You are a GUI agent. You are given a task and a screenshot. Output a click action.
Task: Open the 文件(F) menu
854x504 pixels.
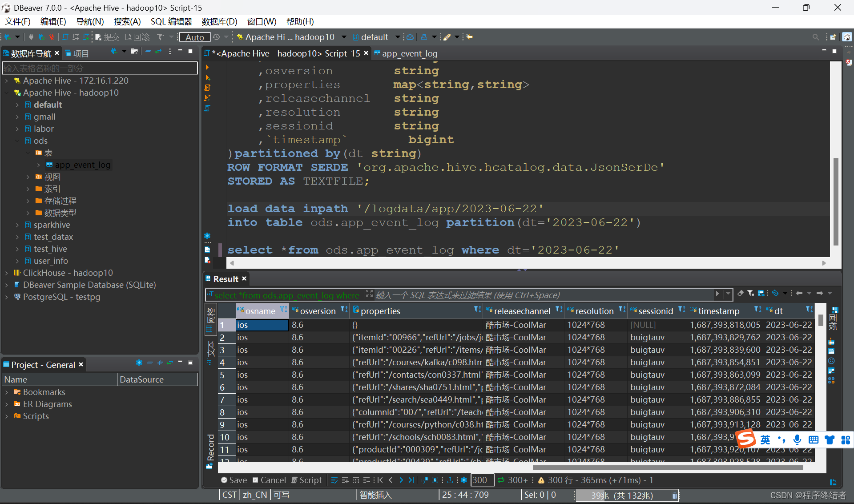18,21
